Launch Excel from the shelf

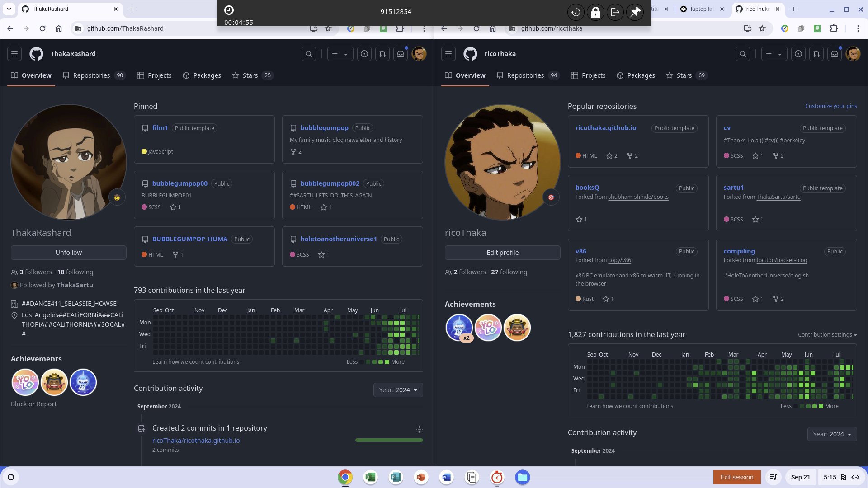click(x=371, y=477)
